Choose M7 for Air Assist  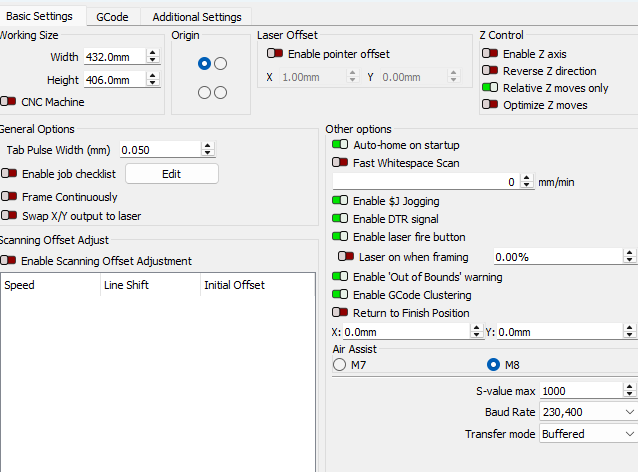pyautogui.click(x=339, y=365)
